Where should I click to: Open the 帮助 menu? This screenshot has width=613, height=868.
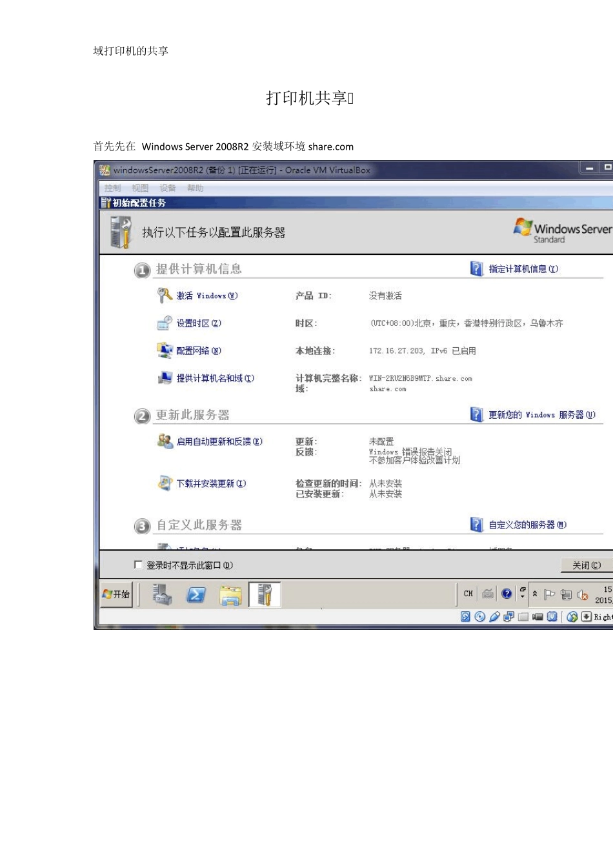pos(195,188)
